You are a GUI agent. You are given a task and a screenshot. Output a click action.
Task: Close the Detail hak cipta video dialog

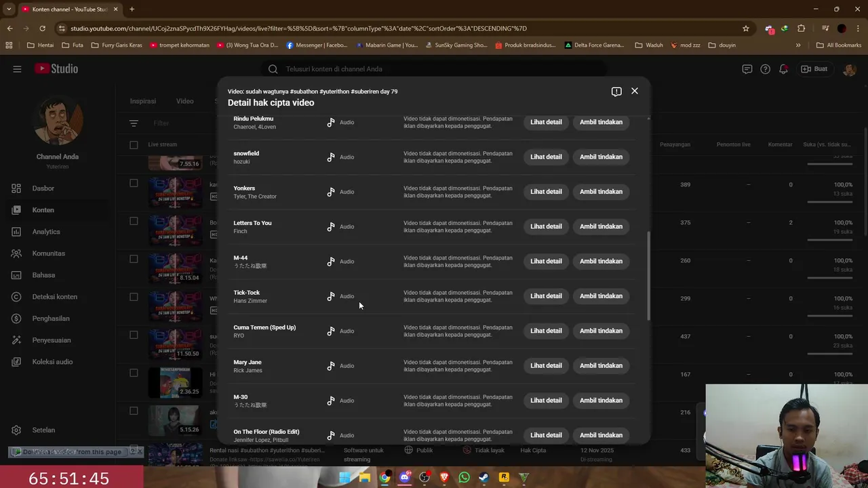(x=635, y=91)
